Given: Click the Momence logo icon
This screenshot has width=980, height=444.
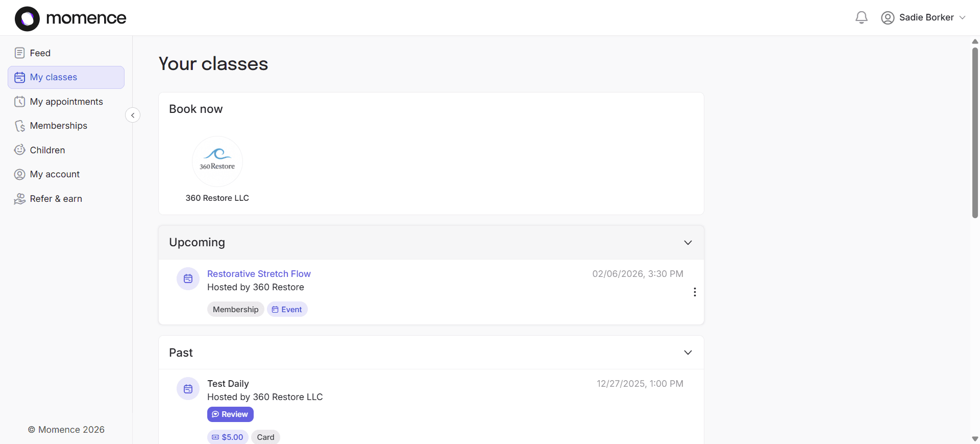Looking at the screenshot, I should pos(27,19).
